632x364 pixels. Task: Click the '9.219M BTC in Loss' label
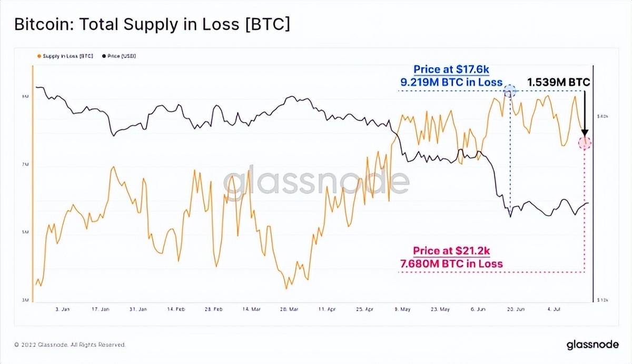click(x=451, y=82)
